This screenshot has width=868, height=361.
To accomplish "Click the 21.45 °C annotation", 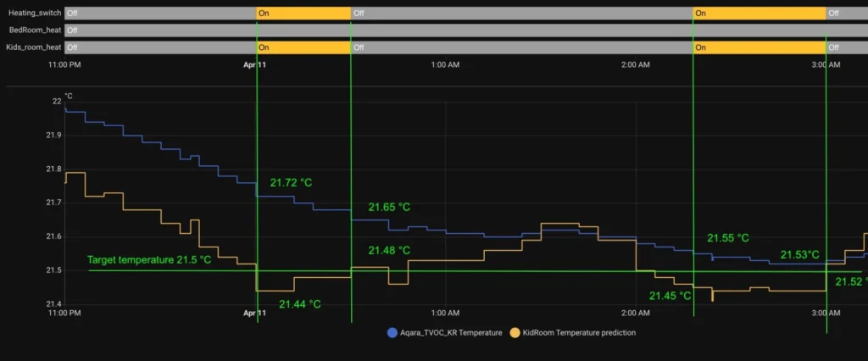I will (670, 296).
